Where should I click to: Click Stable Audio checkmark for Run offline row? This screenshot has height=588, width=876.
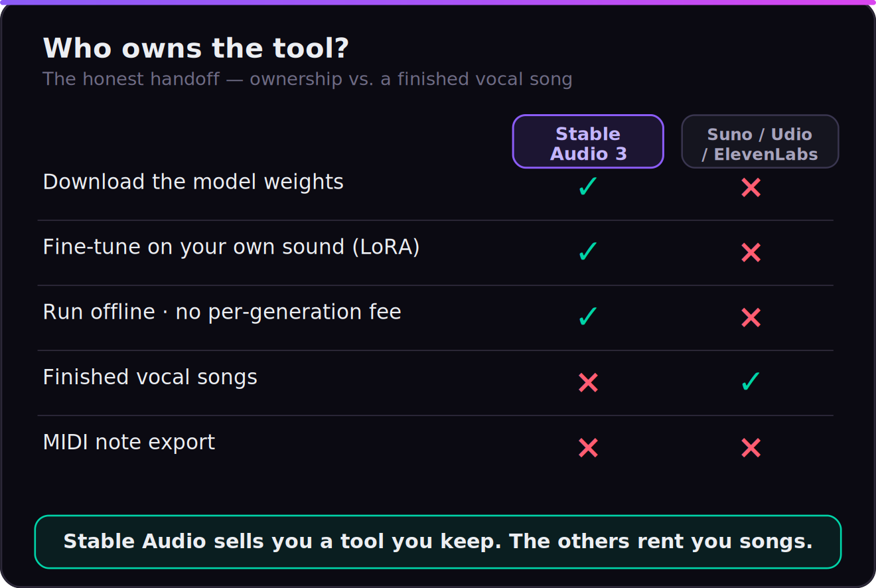588,318
